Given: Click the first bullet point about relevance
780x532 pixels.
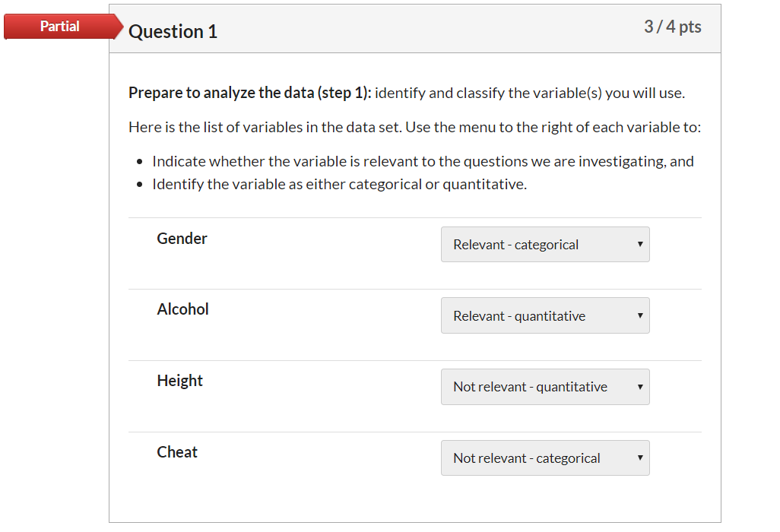Looking at the screenshot, I should (423, 161).
